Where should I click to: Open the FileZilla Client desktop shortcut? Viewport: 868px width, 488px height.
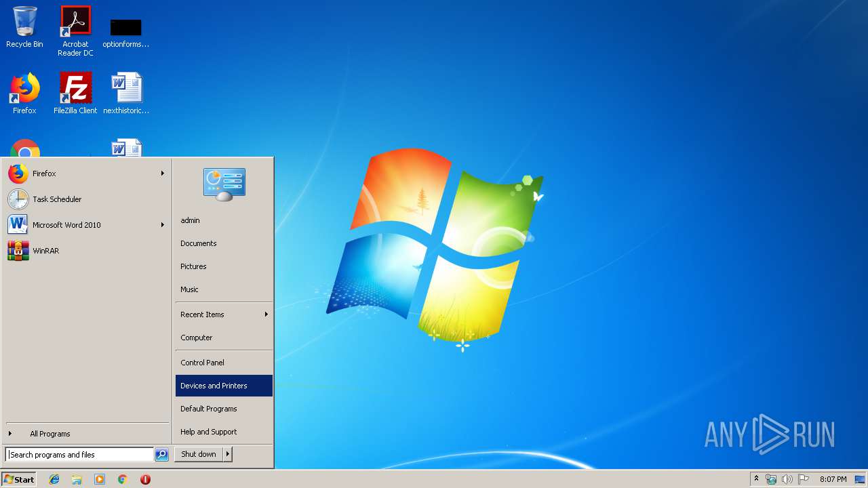(75, 94)
